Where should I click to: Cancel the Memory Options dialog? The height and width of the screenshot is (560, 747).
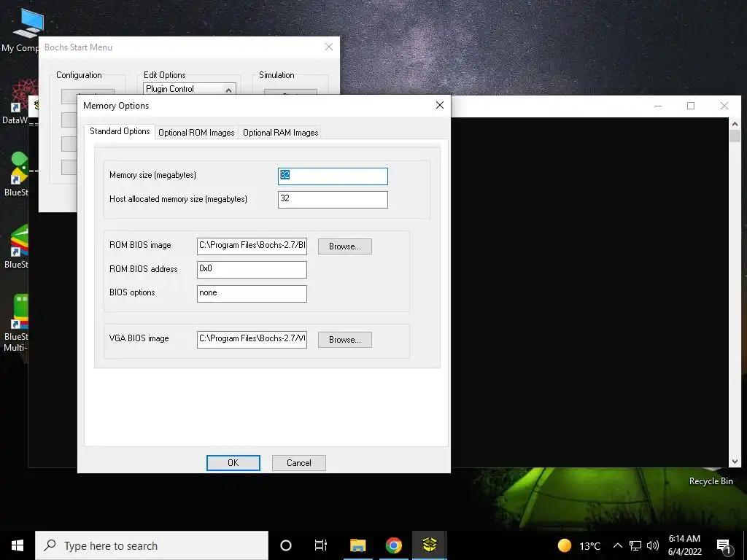[298, 463]
